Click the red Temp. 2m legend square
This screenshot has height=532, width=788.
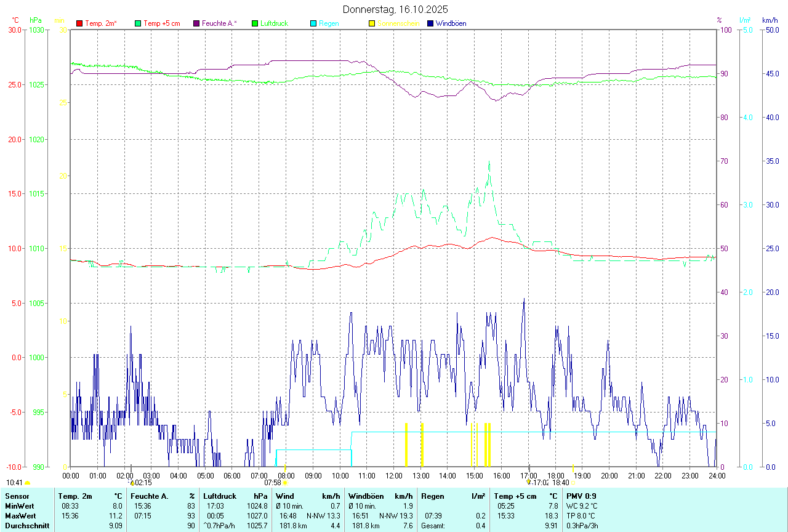tap(79, 23)
